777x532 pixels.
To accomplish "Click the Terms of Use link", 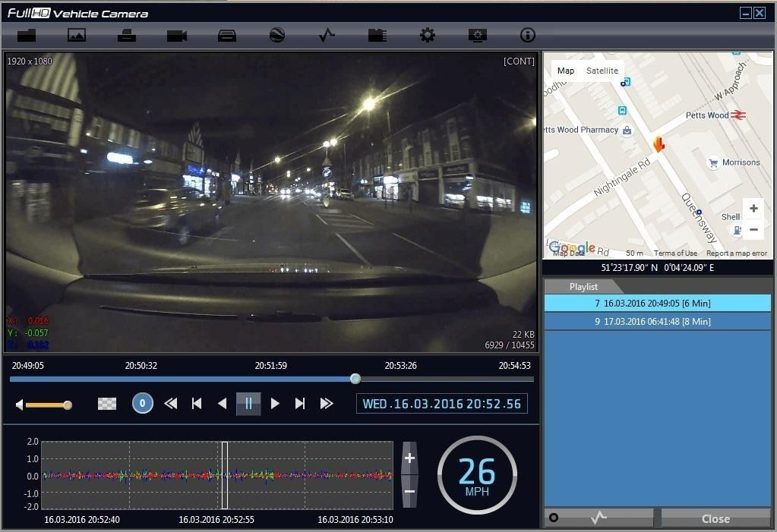I will point(674,253).
